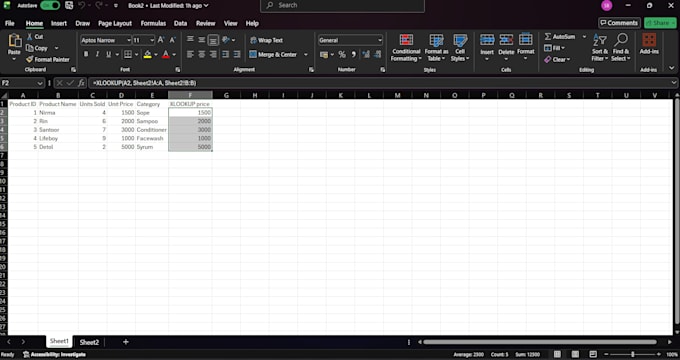The height and width of the screenshot is (360, 680).
Task: Switch to Sheet2 worksheet tab
Action: click(89, 342)
